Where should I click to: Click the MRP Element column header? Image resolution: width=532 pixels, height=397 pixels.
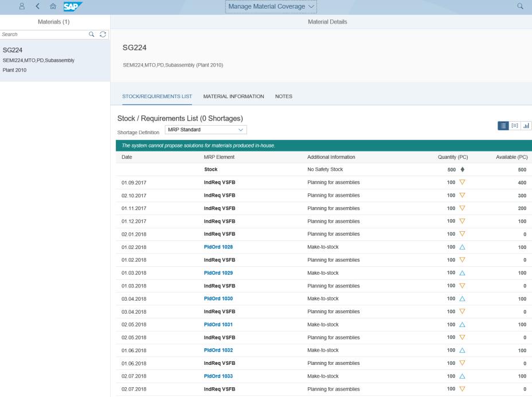219,157
